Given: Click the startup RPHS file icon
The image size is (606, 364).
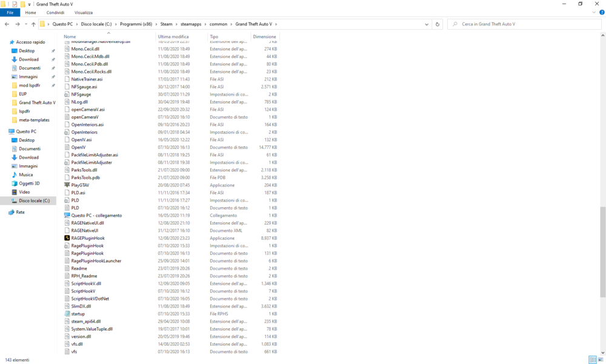Looking at the screenshot, I should [67, 314].
